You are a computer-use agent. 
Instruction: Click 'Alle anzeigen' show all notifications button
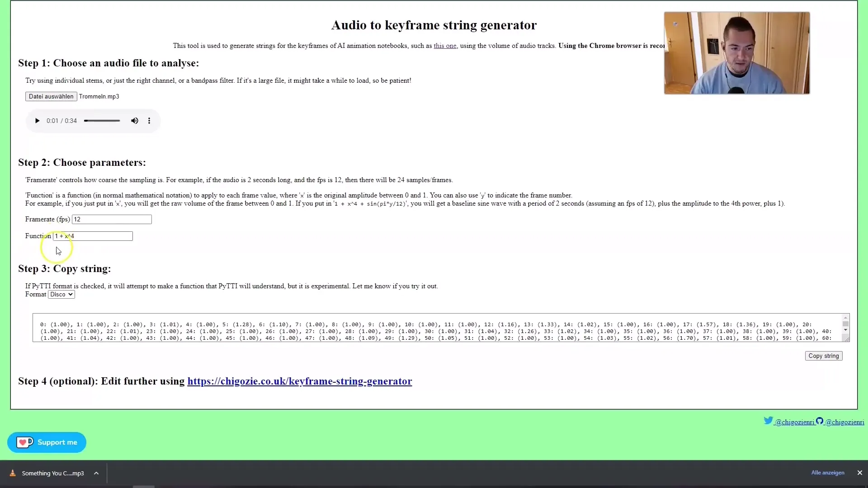tap(828, 473)
